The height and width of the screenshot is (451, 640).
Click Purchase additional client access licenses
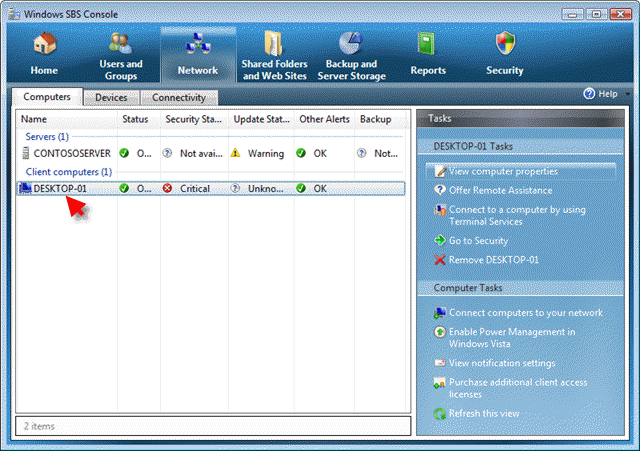pyautogui.click(x=518, y=388)
